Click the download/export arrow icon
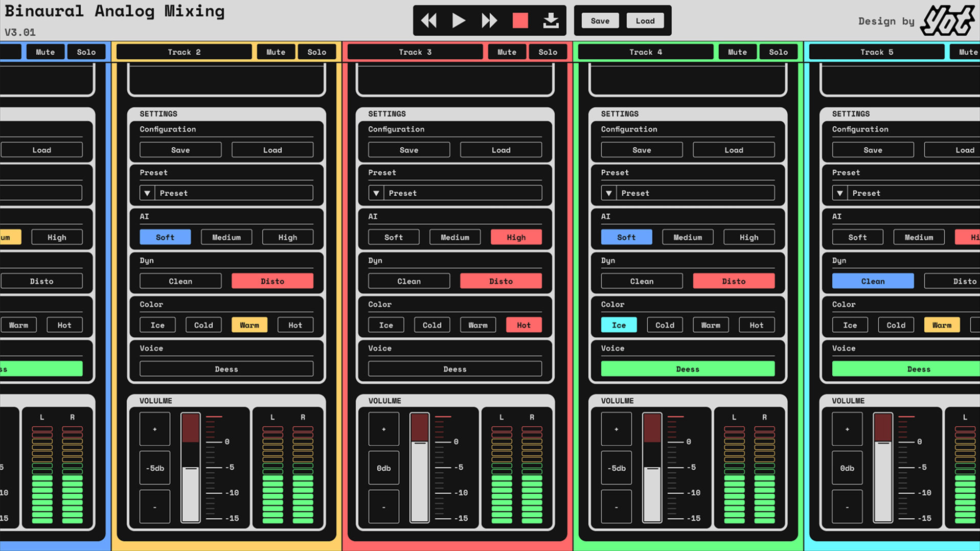980x551 pixels. tap(551, 21)
